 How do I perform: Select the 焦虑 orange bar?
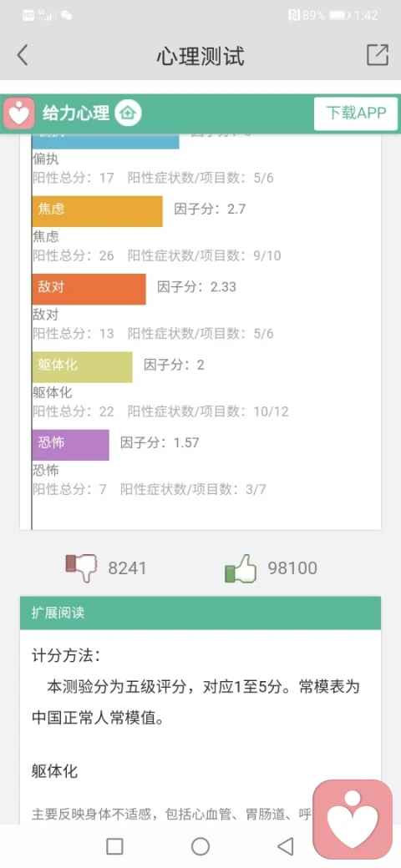tap(98, 211)
